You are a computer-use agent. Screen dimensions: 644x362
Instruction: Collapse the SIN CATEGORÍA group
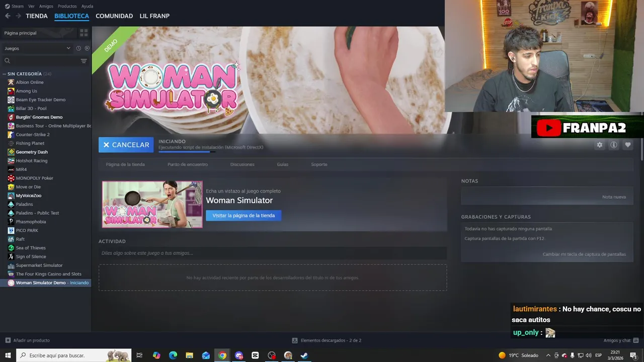point(5,74)
